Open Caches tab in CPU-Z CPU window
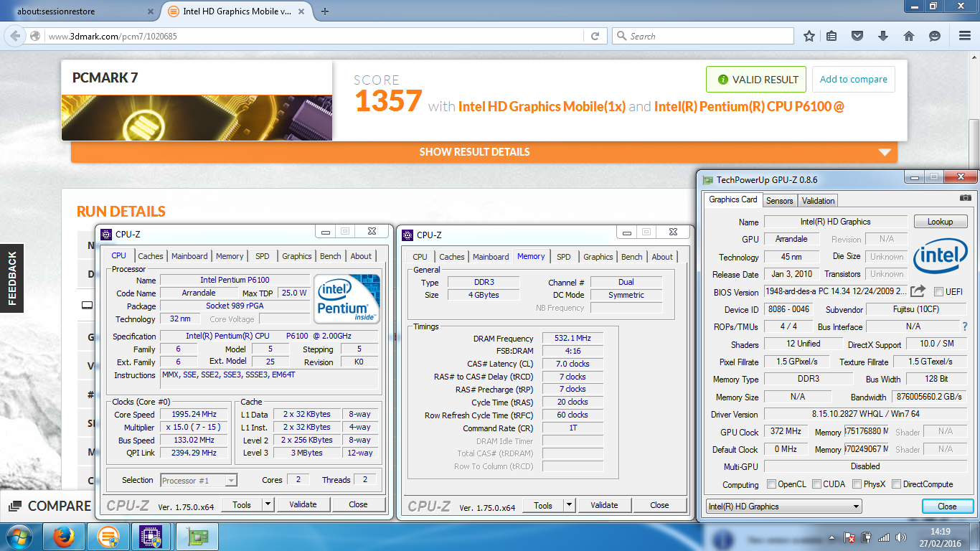Image resolution: width=980 pixels, height=551 pixels. tap(151, 256)
